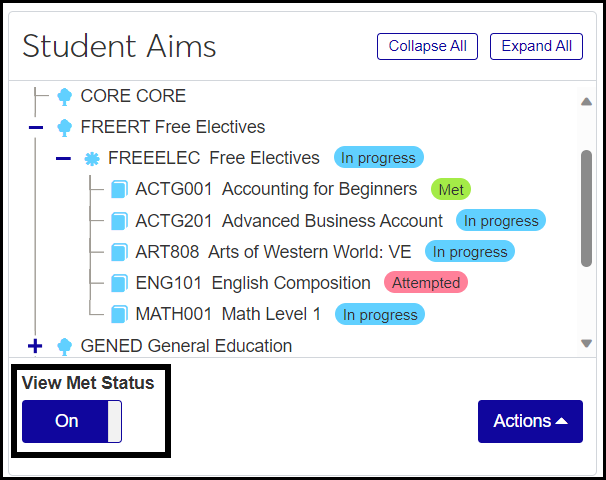Click the scroll up arrow
606x480 pixels.
point(587,101)
